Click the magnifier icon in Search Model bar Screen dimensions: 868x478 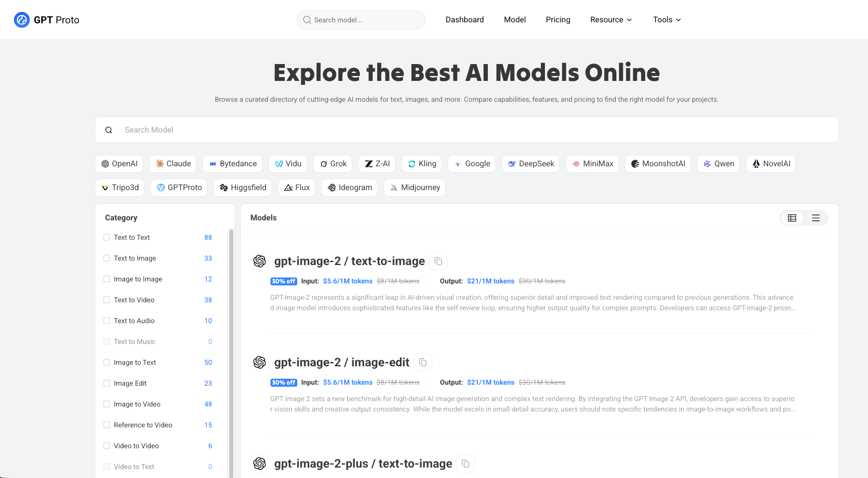pos(109,130)
